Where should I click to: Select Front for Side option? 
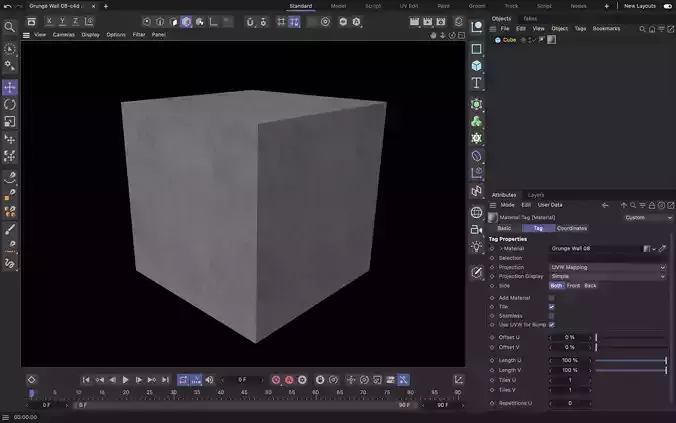pyautogui.click(x=573, y=285)
